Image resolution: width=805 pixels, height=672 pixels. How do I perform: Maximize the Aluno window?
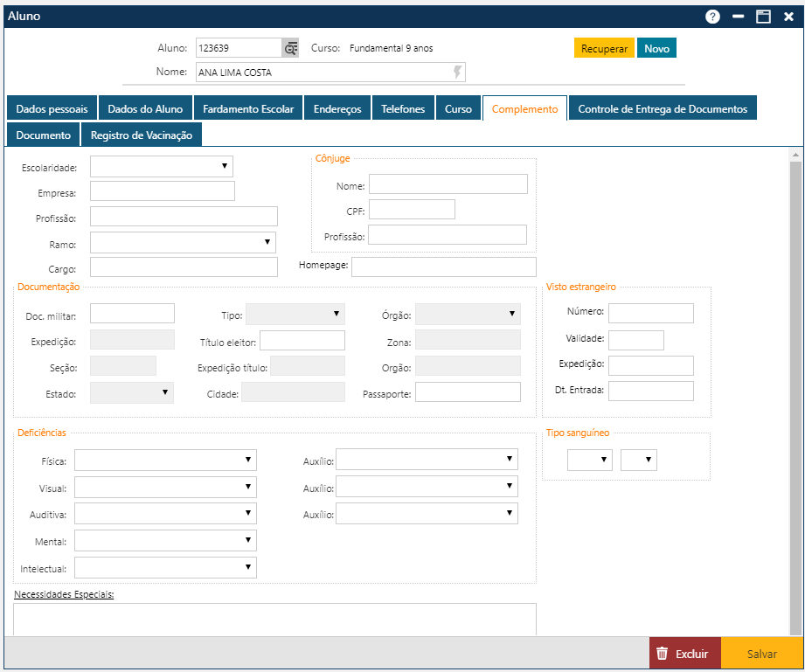[763, 17]
